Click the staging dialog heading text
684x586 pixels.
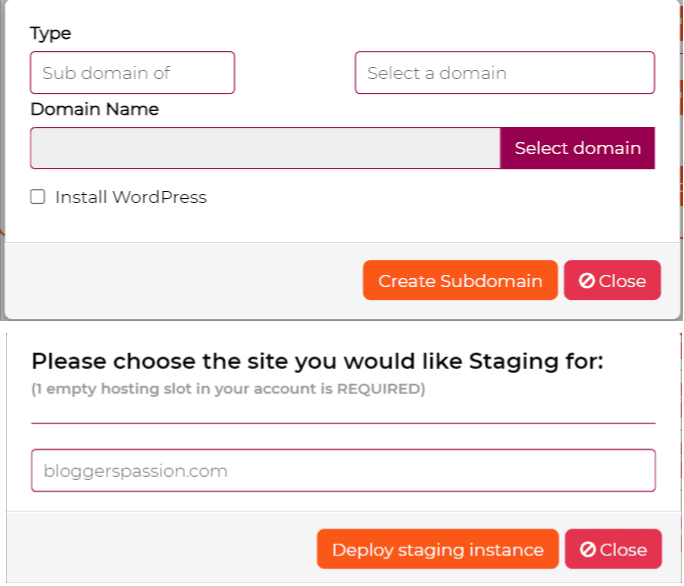tap(318, 362)
